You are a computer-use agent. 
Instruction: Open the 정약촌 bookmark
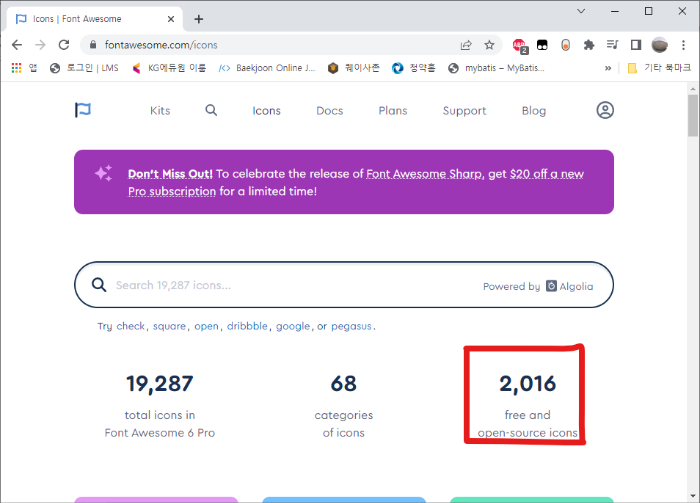click(413, 68)
